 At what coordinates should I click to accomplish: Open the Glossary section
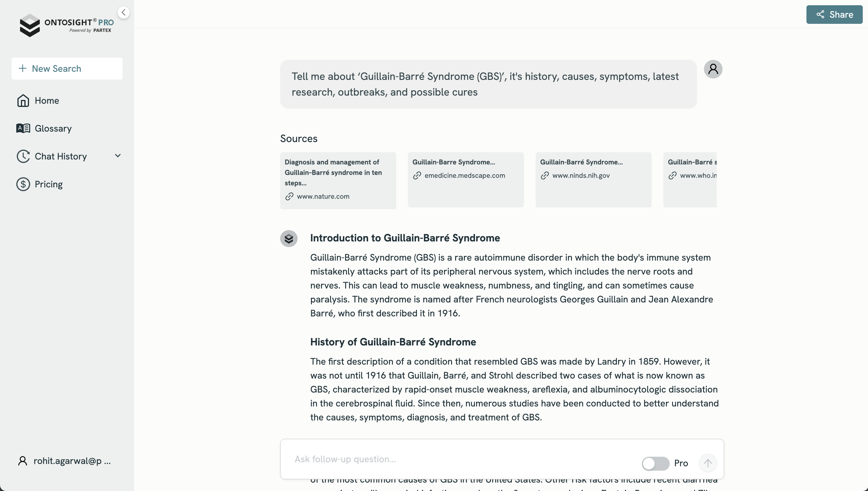pyautogui.click(x=53, y=128)
